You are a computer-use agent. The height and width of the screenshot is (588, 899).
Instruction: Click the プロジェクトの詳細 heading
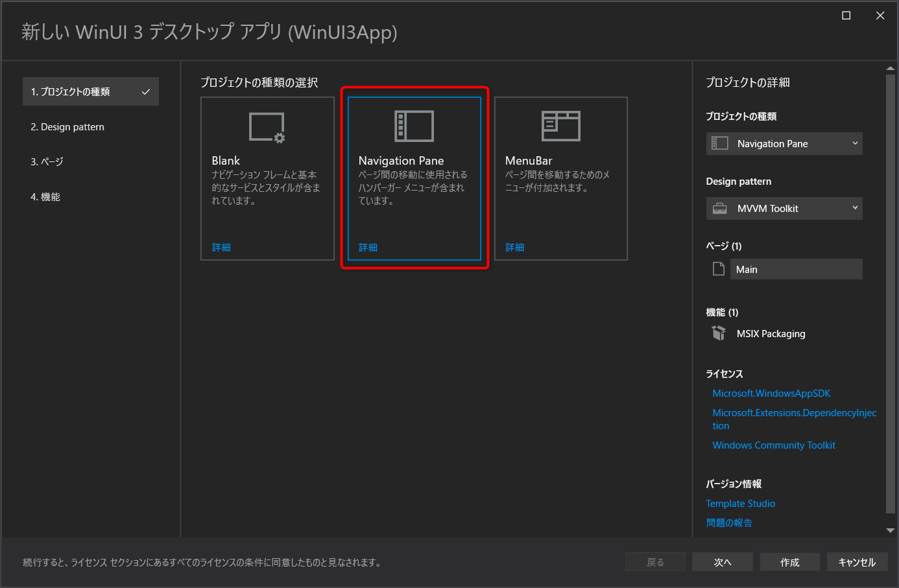748,82
